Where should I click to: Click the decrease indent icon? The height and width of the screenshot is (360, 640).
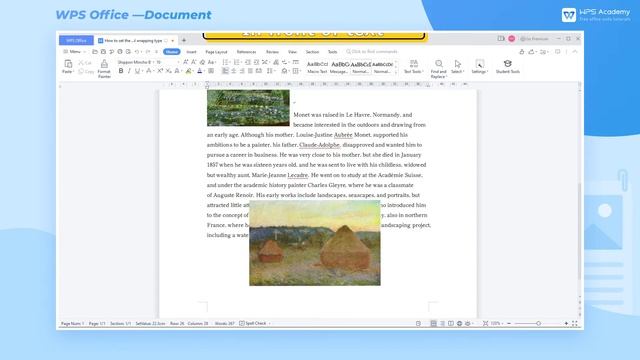247,62
